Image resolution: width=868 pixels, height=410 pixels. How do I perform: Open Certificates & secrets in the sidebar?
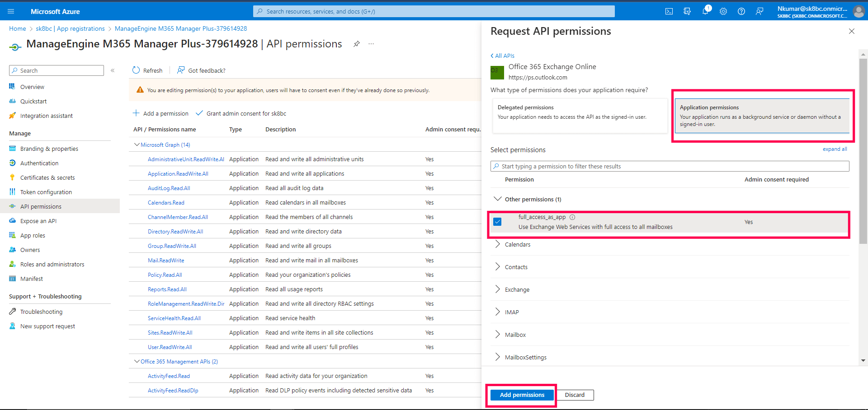coord(47,177)
